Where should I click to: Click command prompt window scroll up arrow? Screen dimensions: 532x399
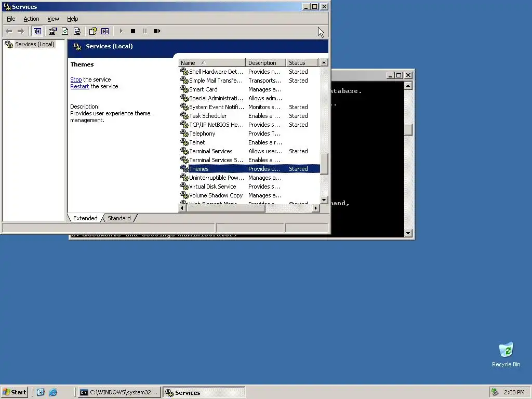(408, 86)
